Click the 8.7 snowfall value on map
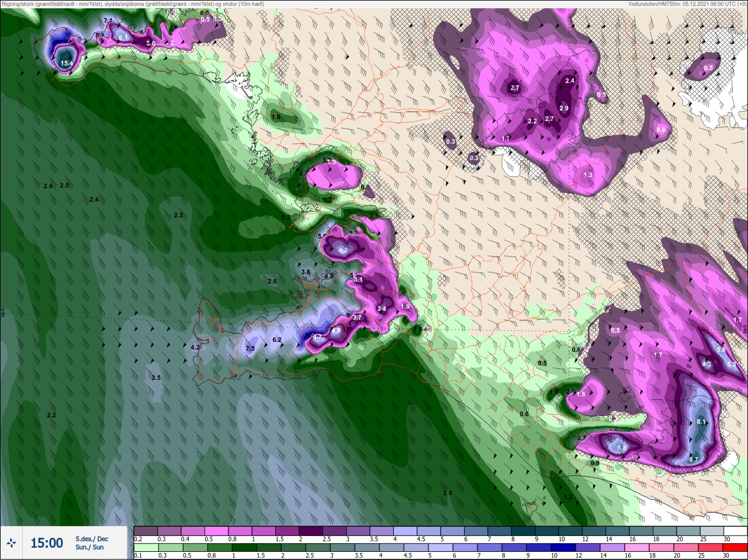The width and height of the screenshot is (748, 560). pyautogui.click(x=694, y=459)
